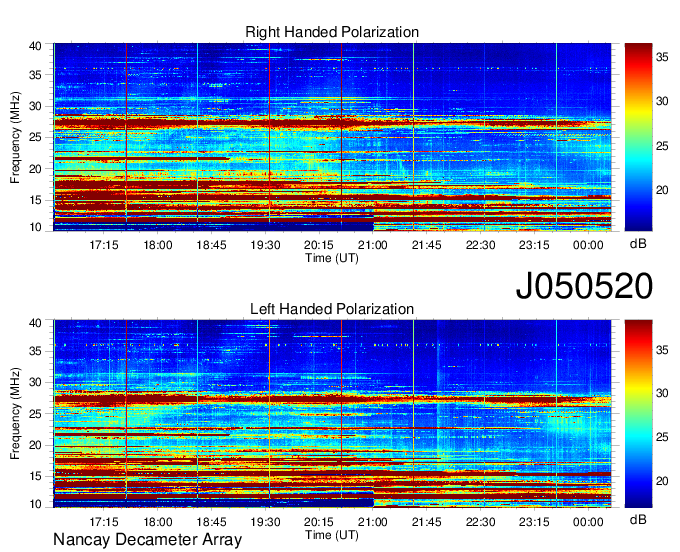
Task: Click the 22:30 time tick under left-handed plot
Action: (x=481, y=522)
